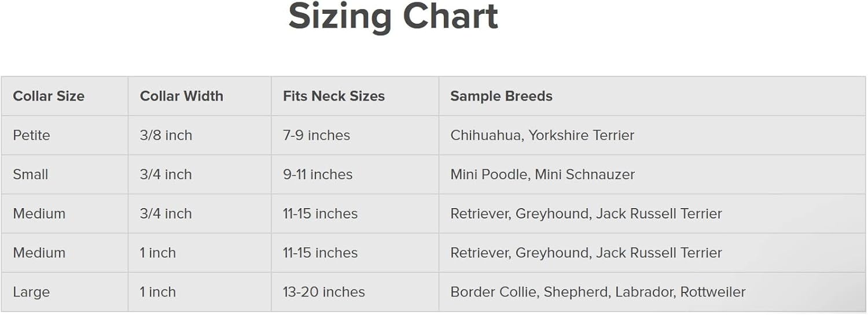Click the 3/8 inch width cell
868x315 pixels.
pyautogui.click(x=165, y=135)
